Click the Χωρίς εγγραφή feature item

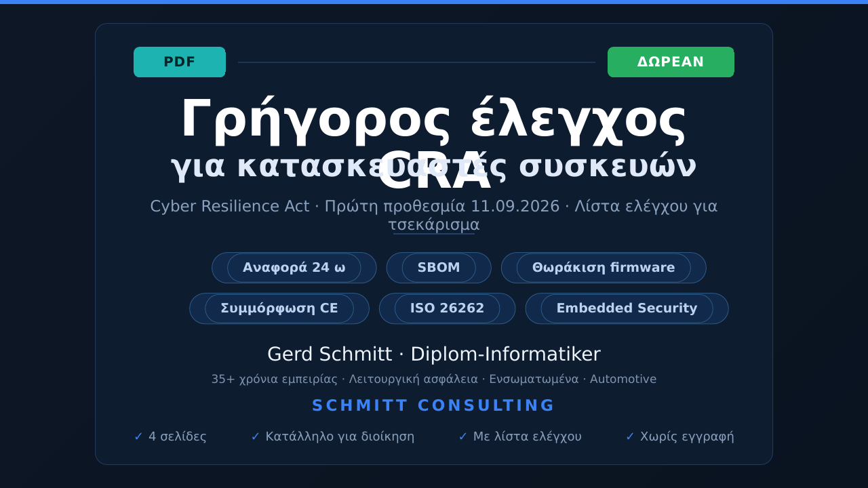tap(679, 436)
